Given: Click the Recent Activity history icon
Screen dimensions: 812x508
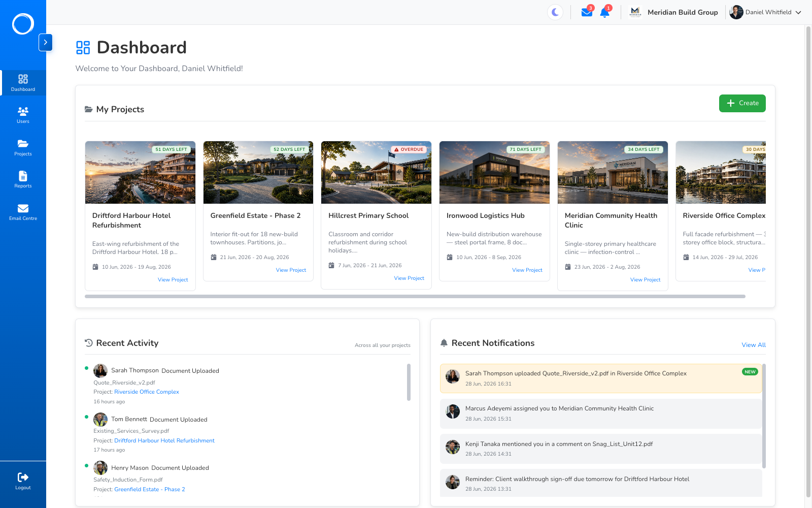Looking at the screenshot, I should (89, 343).
